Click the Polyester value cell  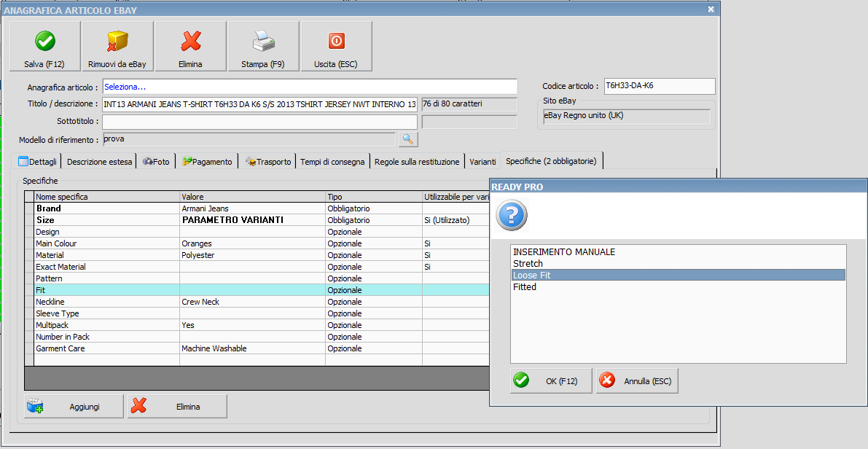pyautogui.click(x=252, y=255)
